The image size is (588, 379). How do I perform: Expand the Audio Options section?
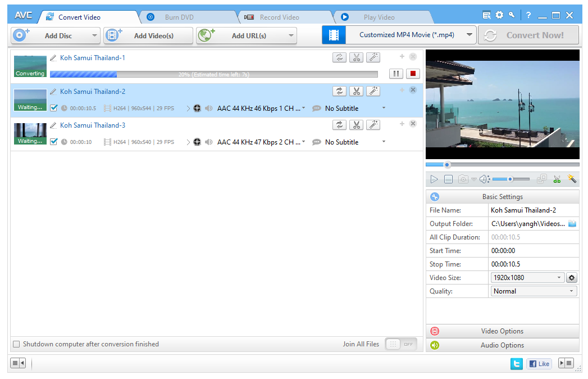click(503, 345)
